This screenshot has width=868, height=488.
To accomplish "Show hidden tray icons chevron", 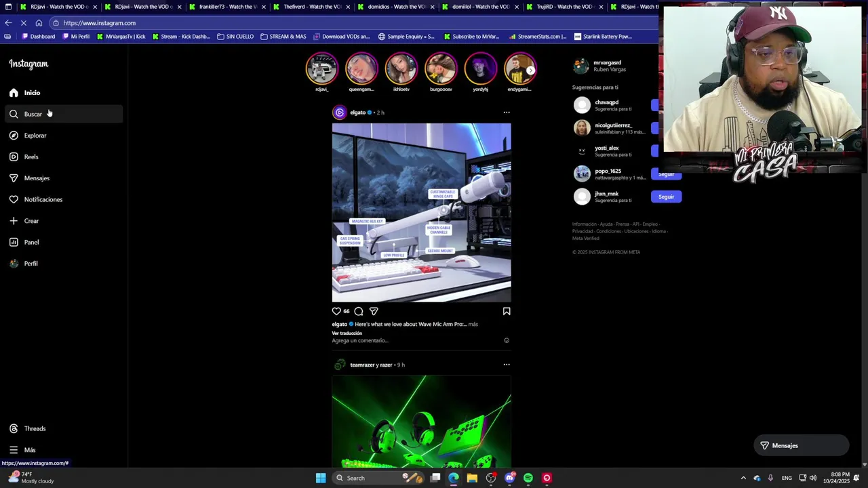I will (x=743, y=478).
